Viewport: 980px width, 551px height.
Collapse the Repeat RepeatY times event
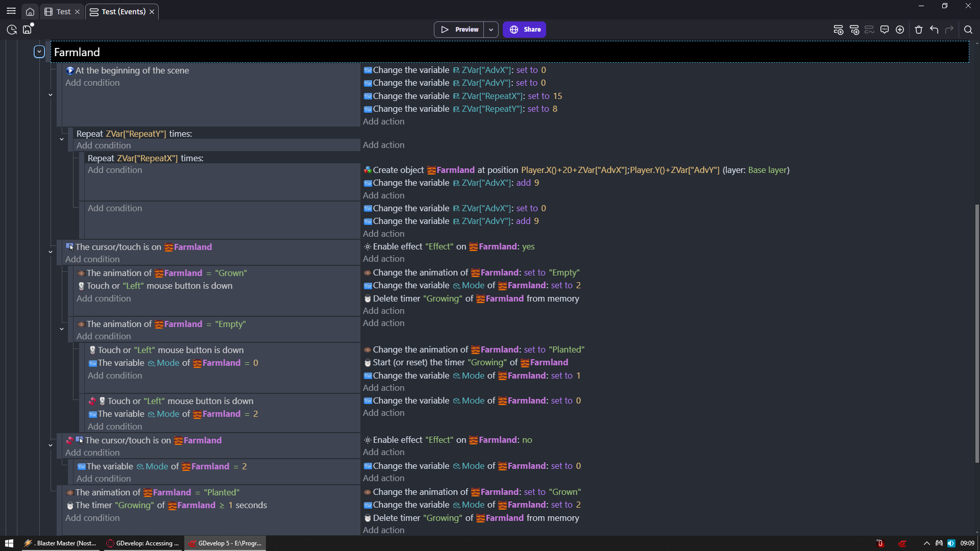pyautogui.click(x=62, y=139)
